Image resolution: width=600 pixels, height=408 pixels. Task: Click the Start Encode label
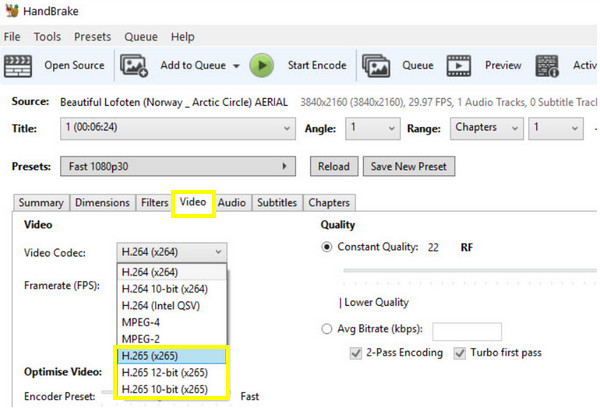[317, 65]
